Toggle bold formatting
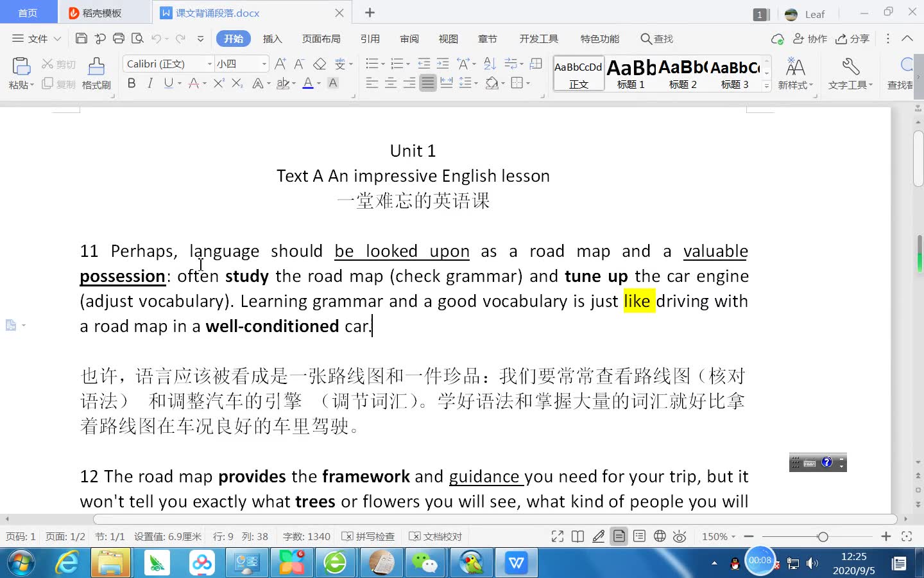 point(132,83)
